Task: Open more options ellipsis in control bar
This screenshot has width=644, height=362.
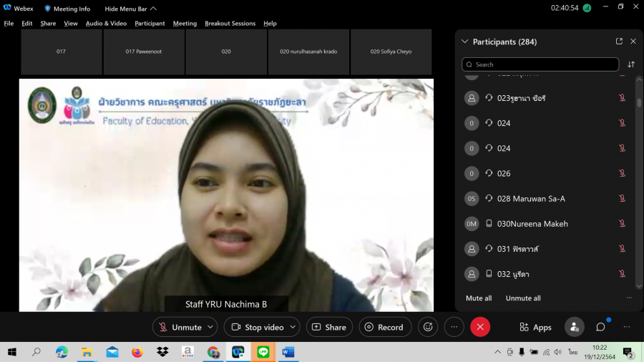Action: pos(454,327)
